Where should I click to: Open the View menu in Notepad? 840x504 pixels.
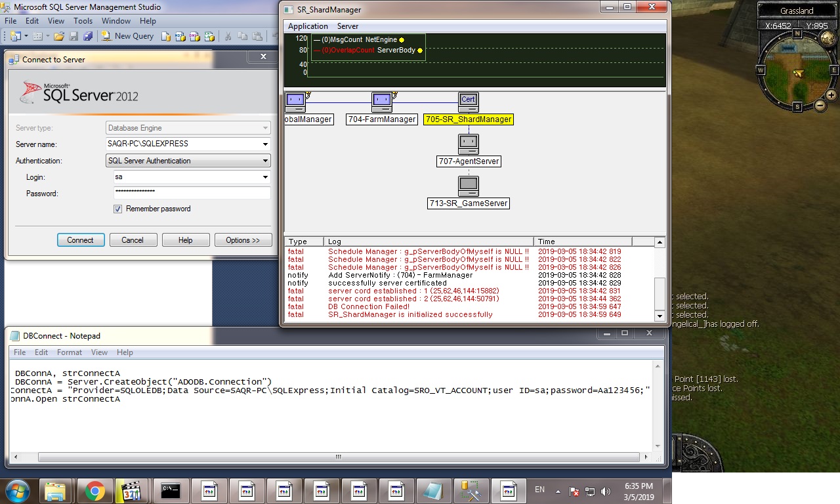(x=99, y=352)
